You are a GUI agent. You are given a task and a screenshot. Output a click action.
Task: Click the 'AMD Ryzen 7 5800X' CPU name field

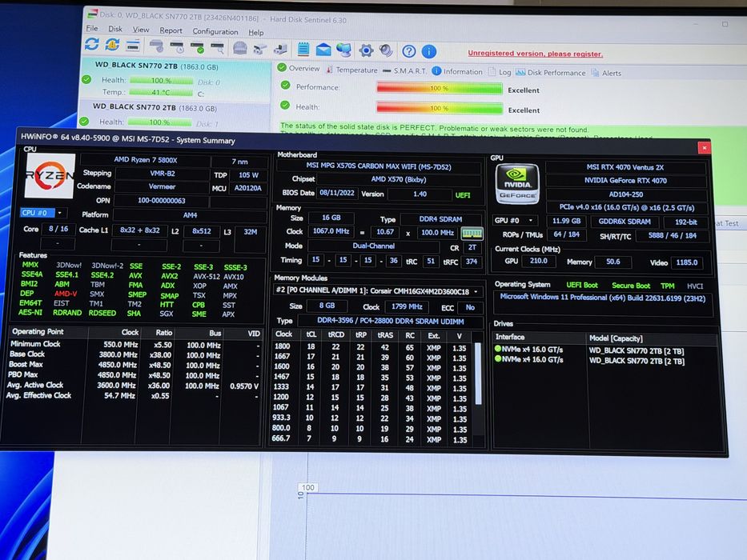[x=145, y=159]
